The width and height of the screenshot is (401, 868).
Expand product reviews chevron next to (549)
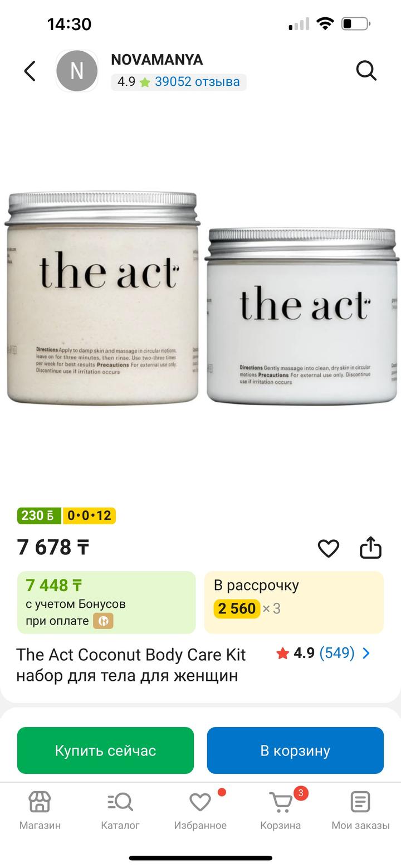tap(366, 653)
